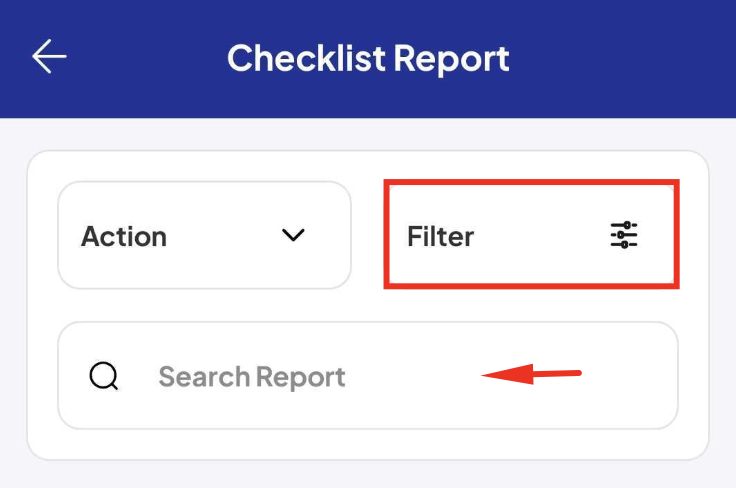Viewport: 736px width, 488px height.
Task: Click the magnifying glass search icon
Action: (104, 376)
